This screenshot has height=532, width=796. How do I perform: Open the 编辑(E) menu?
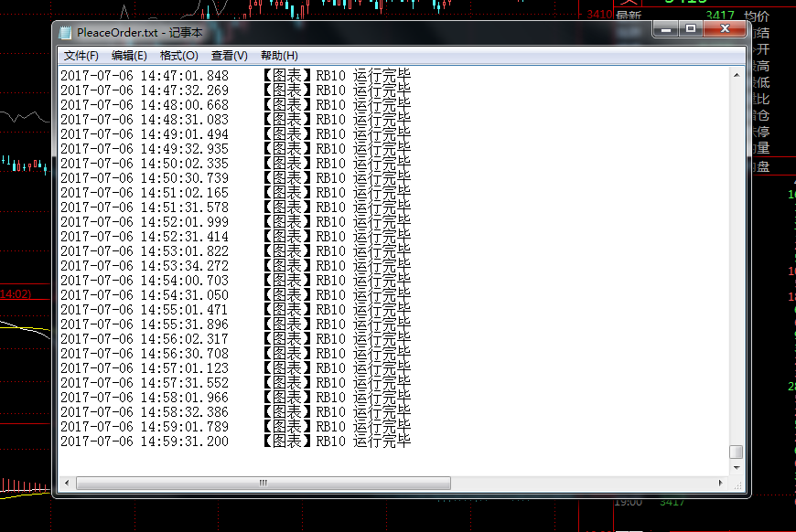[x=129, y=56]
